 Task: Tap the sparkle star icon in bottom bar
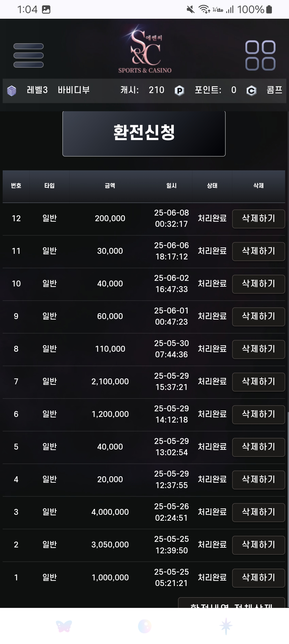point(226,626)
